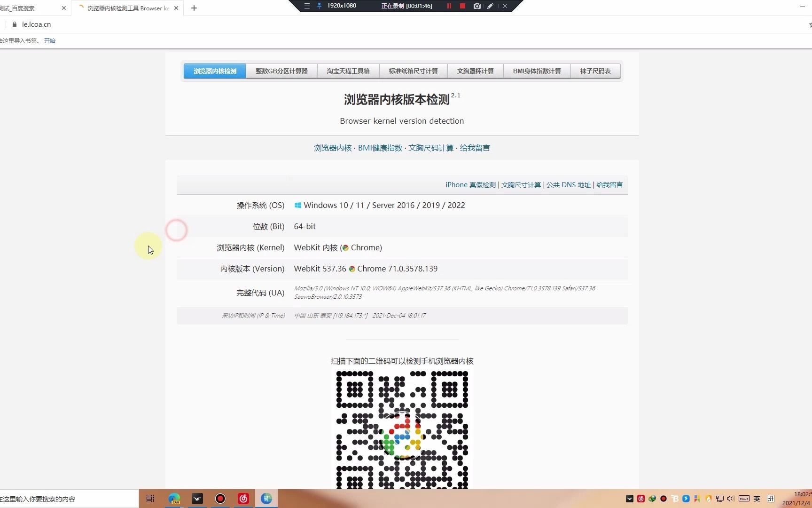Open the 文胸罩杯计算 tab
The width and height of the screenshot is (812, 508).
coord(475,71)
